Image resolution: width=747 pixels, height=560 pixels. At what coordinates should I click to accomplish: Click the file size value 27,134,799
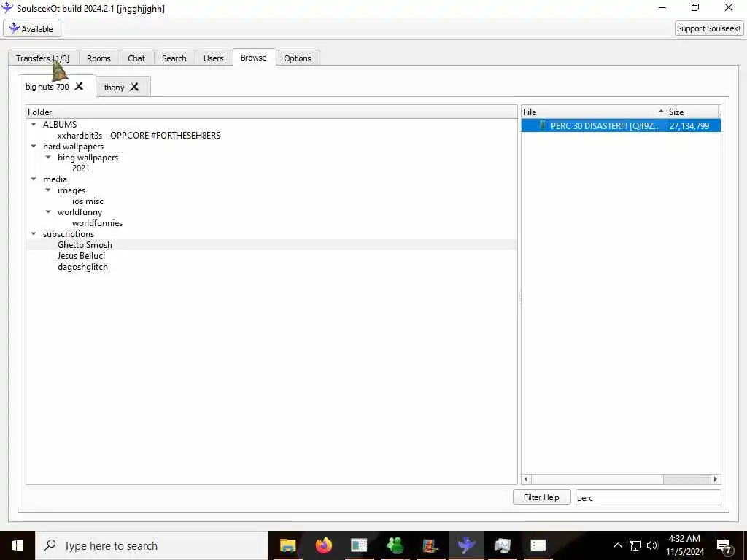pos(689,125)
